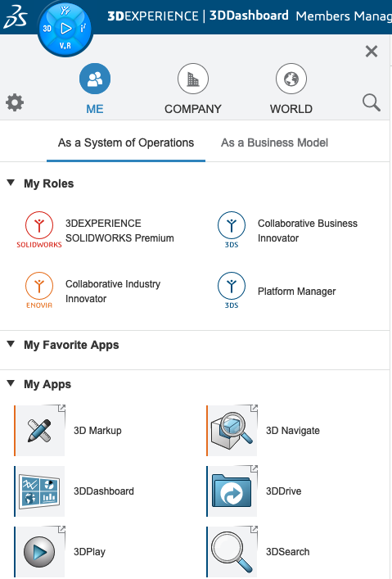Select Collaborative Industry Innovator role text
Viewport: 392px width, 579px height.
(x=113, y=292)
